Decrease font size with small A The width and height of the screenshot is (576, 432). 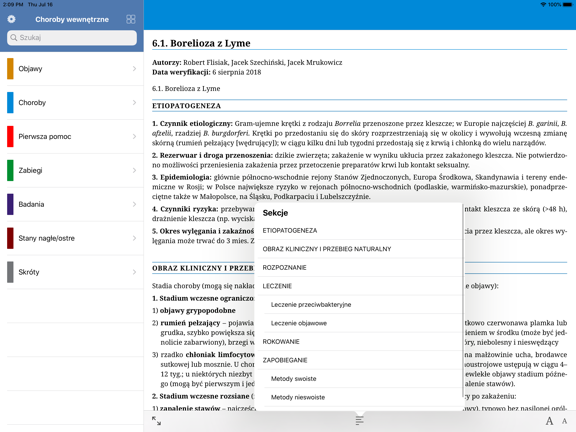[x=564, y=421]
